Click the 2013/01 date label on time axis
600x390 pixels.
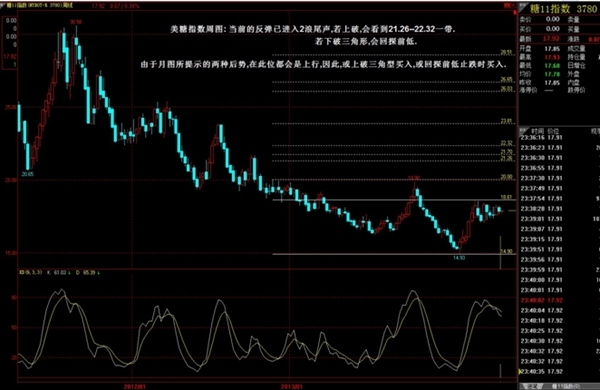click(292, 386)
